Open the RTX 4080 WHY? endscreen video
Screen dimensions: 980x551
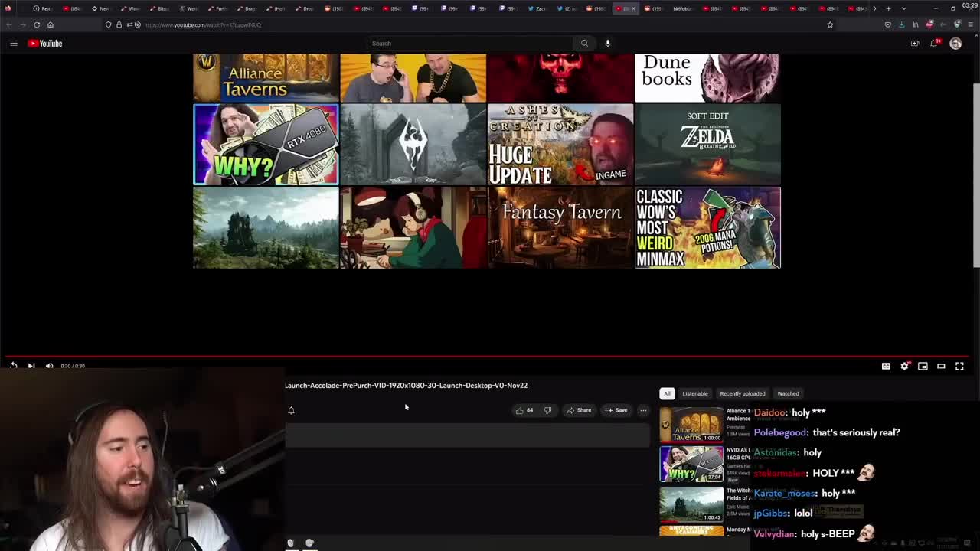click(x=266, y=145)
